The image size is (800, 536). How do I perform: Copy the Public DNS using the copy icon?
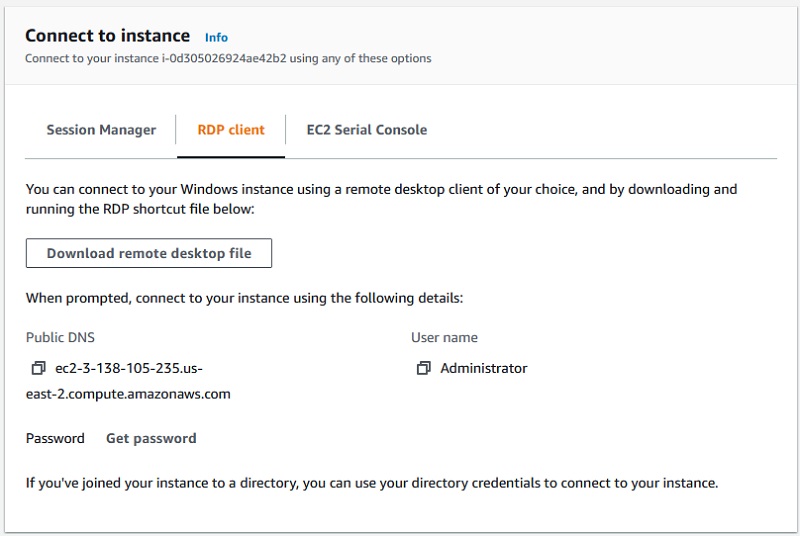pos(39,368)
